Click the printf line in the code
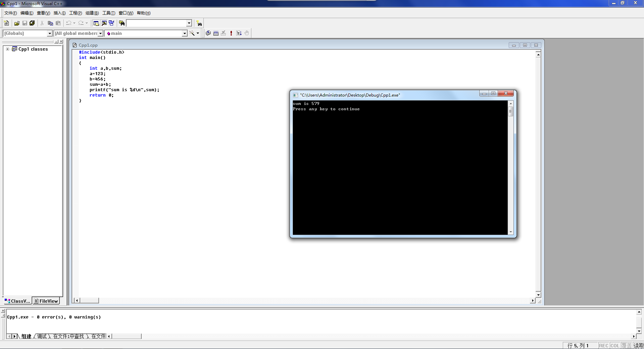Viewport: 644px width, 349px height. click(x=124, y=90)
